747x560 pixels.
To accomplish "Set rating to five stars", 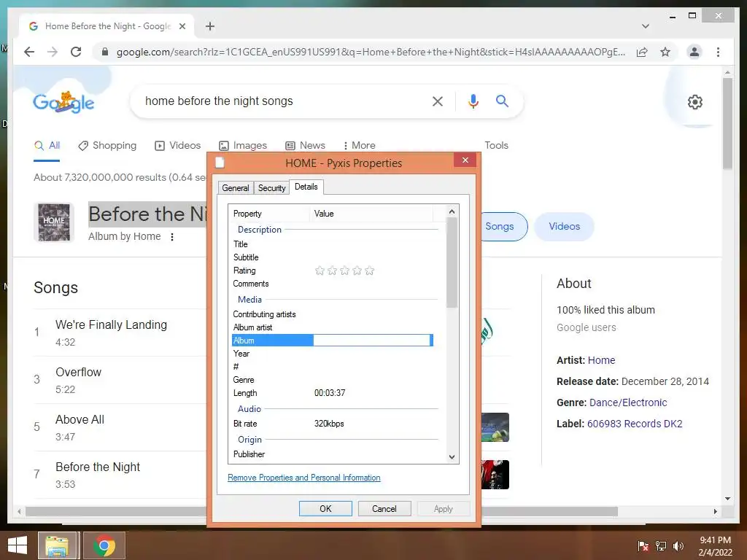I will point(369,271).
